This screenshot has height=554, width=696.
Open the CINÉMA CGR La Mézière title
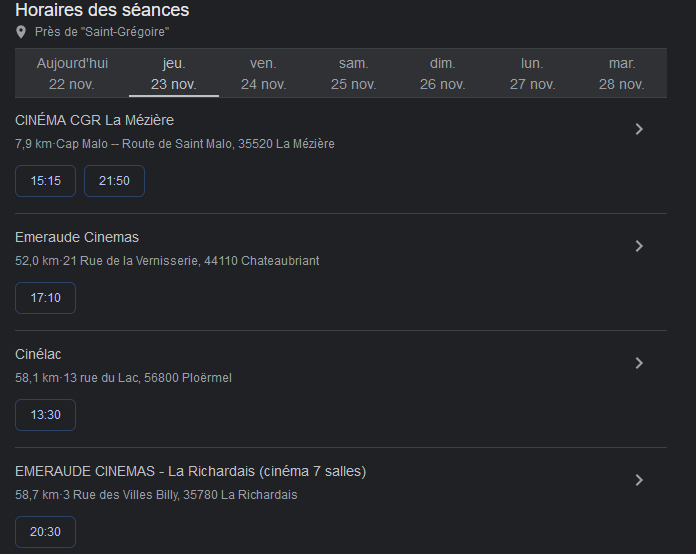click(x=94, y=120)
